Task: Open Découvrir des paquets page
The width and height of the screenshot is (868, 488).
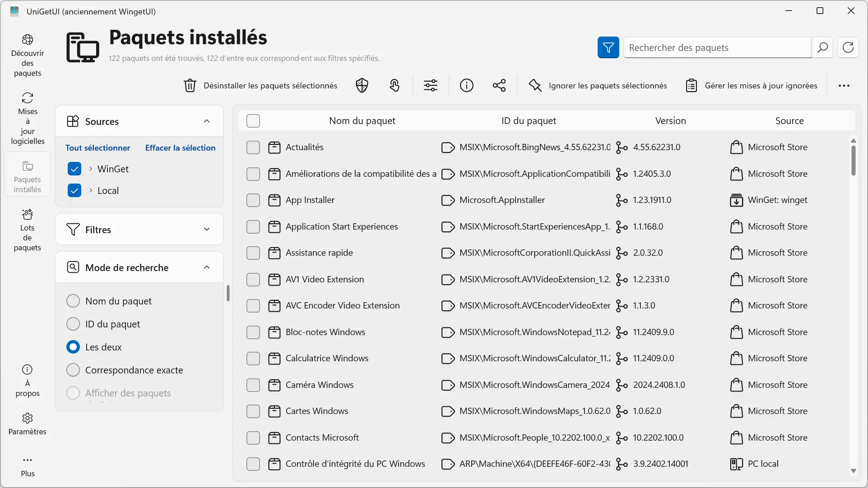Action: (x=28, y=55)
